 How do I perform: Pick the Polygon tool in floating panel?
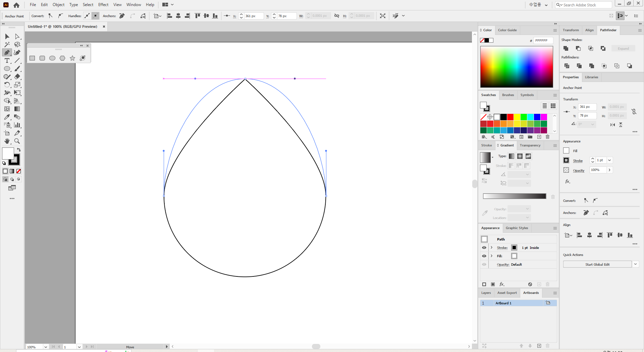pos(62,58)
